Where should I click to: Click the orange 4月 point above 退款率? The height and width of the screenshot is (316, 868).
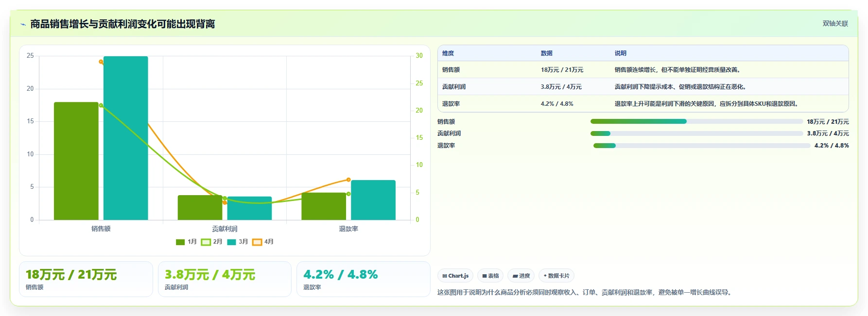click(x=348, y=180)
